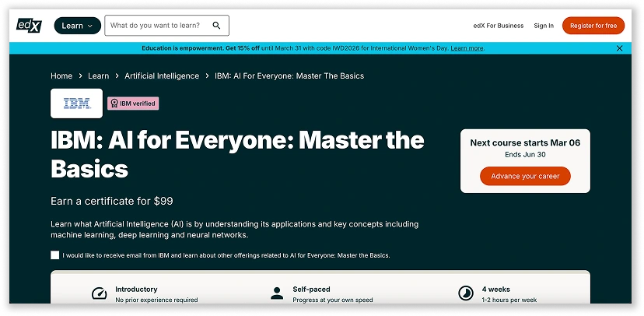Click the course description paragraph
Image resolution: width=644 pixels, height=316 pixels.
click(x=235, y=230)
